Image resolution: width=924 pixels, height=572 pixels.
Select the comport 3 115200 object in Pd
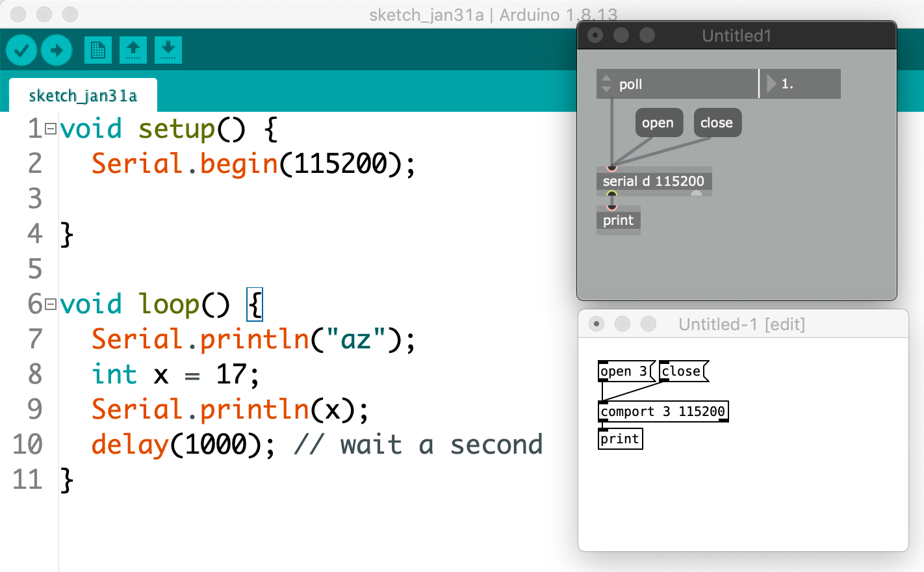663,411
